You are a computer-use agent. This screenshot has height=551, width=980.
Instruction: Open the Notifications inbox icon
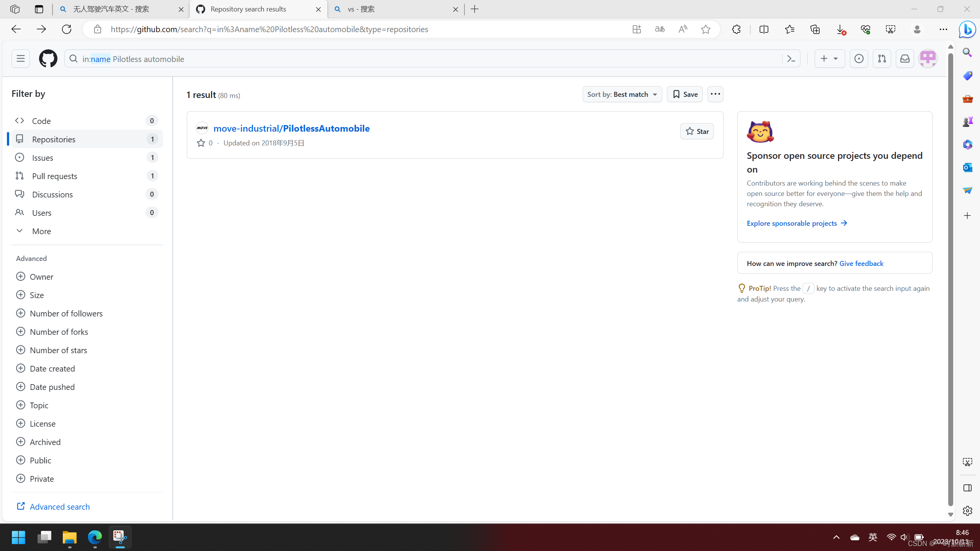point(905,59)
